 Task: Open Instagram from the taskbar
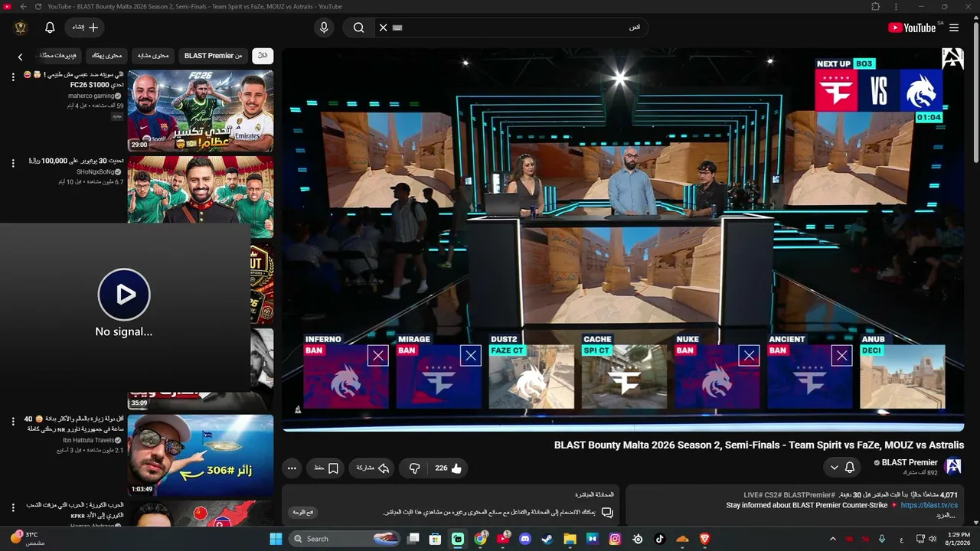click(x=615, y=539)
